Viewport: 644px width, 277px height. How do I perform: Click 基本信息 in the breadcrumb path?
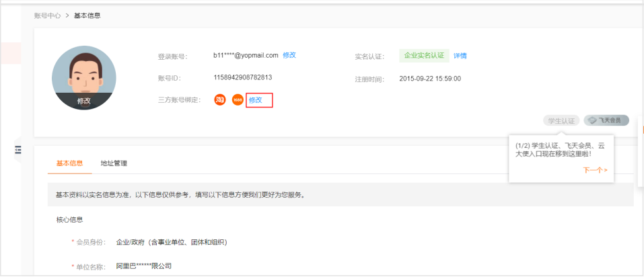87,15
